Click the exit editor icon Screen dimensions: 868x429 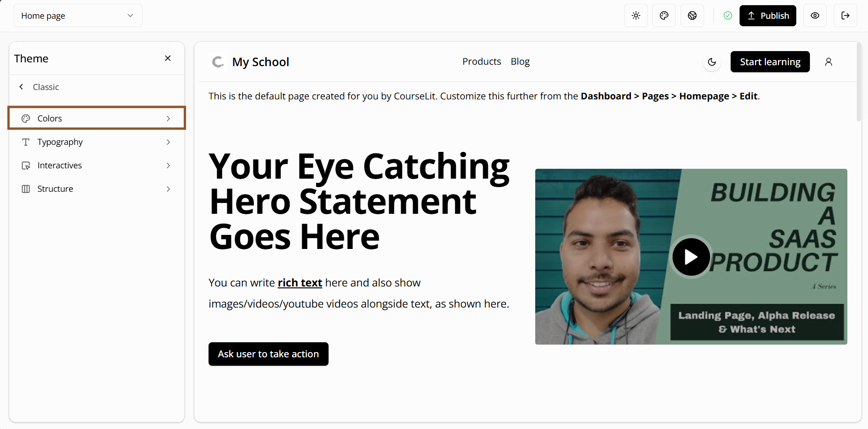click(x=845, y=15)
